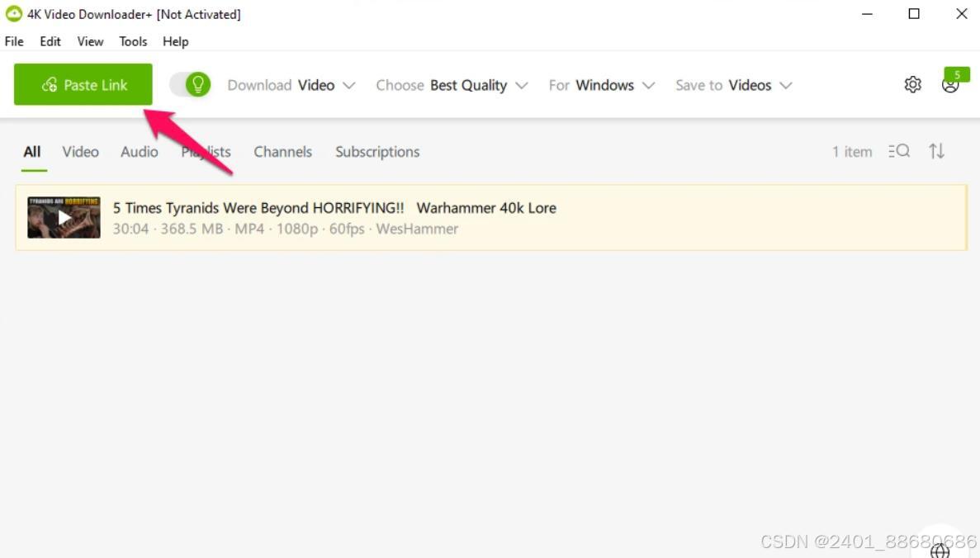
Task: Open the View menu
Action: [90, 41]
